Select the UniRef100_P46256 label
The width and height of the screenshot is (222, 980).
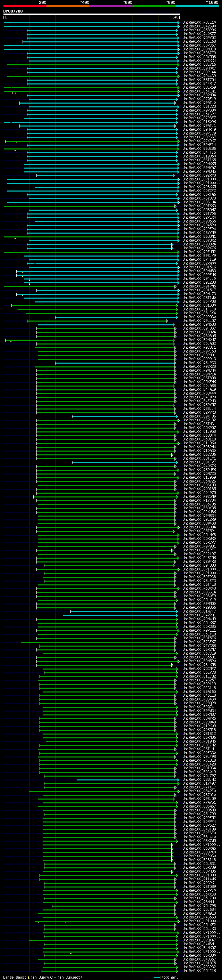tap(199, 558)
